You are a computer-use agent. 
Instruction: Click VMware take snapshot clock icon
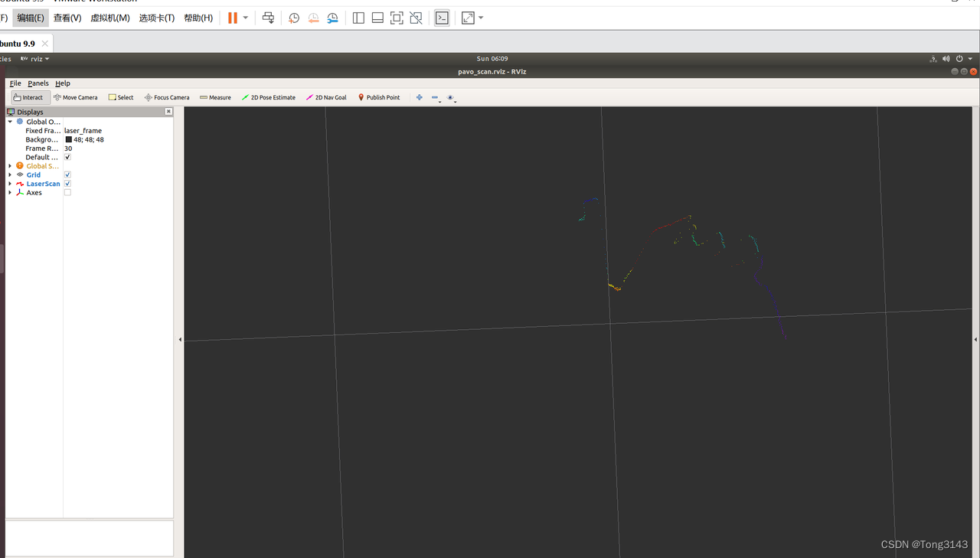point(294,18)
